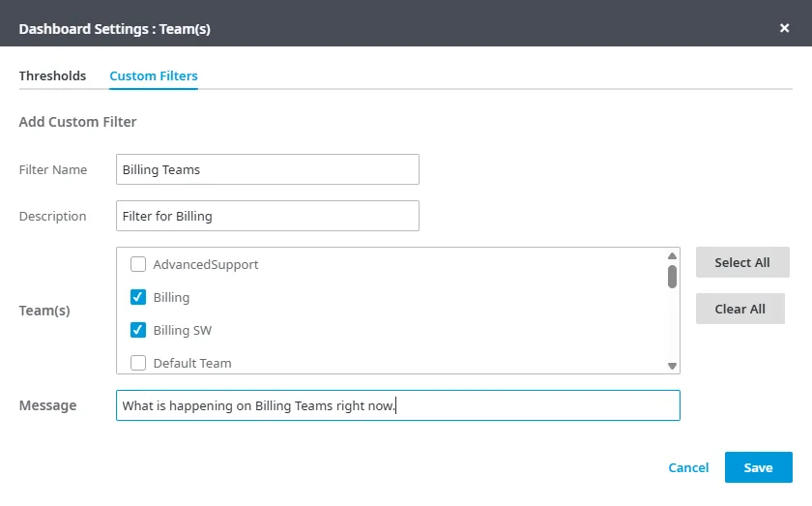Check the AdvancedSupport team checkbox
This screenshot has width=812, height=506.
(x=137, y=264)
